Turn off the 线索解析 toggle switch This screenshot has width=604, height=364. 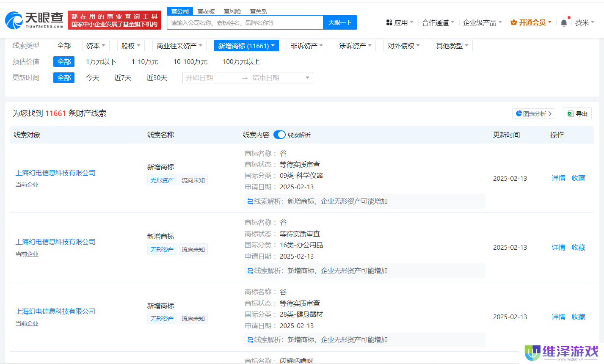pos(279,135)
